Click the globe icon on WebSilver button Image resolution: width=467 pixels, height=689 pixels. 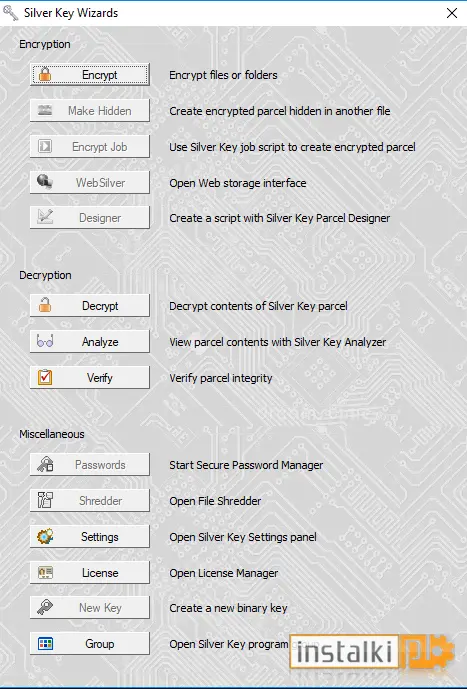click(x=45, y=181)
